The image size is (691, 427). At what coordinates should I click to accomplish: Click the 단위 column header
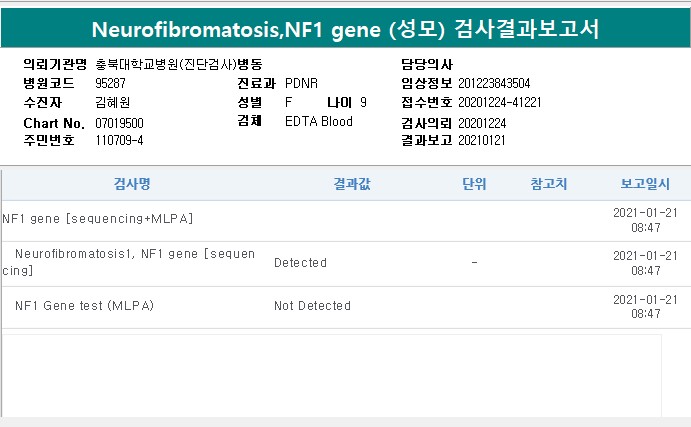[474, 184]
